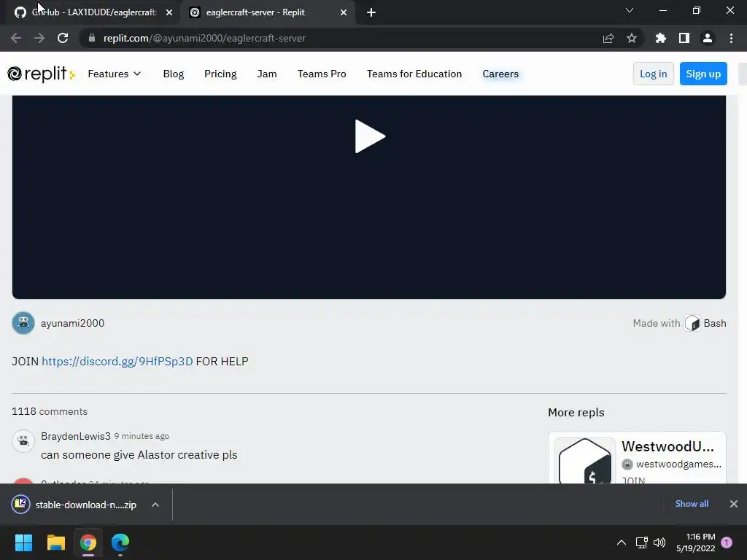The width and height of the screenshot is (747, 560).
Task: Click the ayunami2000 username
Action: [x=72, y=323]
